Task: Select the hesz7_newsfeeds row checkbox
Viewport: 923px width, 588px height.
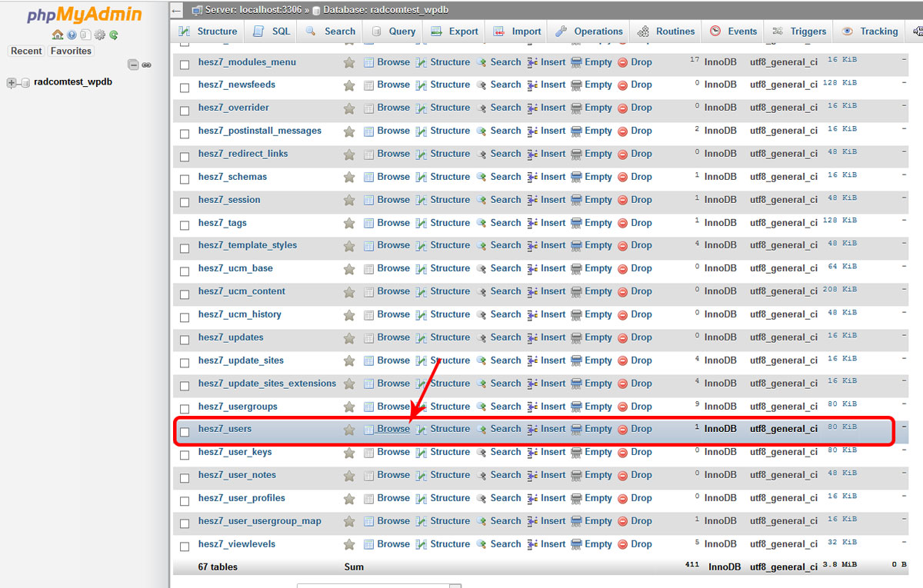Action: click(185, 88)
